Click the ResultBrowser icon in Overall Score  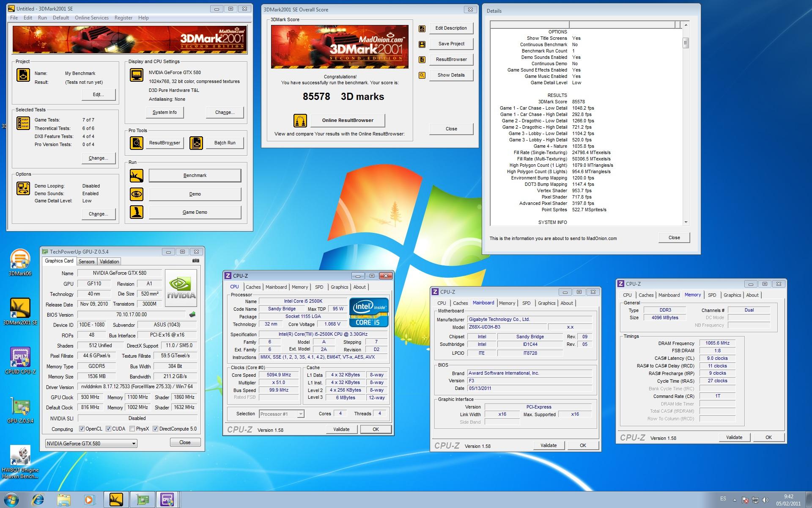[x=422, y=60]
